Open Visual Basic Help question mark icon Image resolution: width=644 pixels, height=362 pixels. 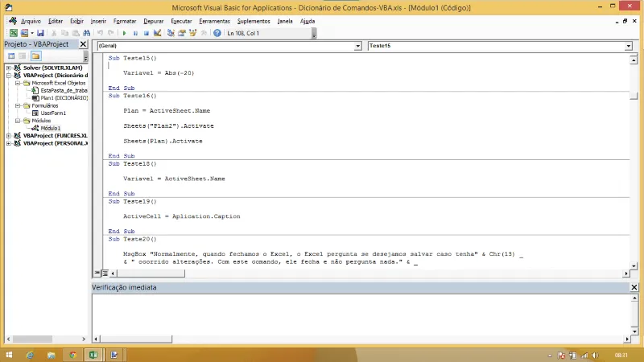pyautogui.click(x=217, y=33)
